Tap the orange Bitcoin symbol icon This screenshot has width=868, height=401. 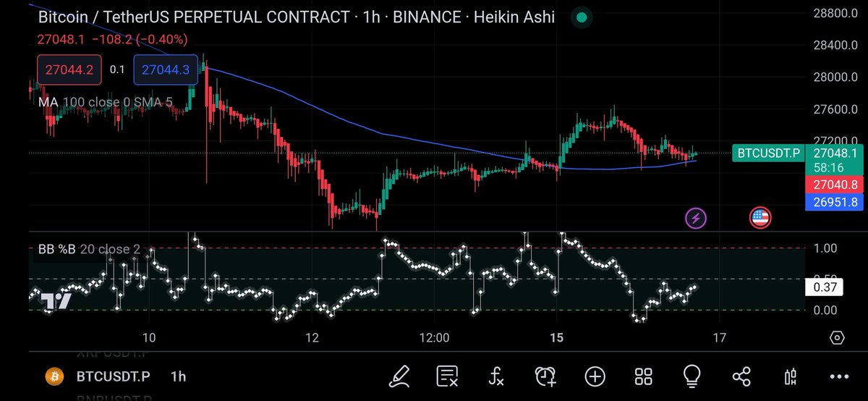53,376
